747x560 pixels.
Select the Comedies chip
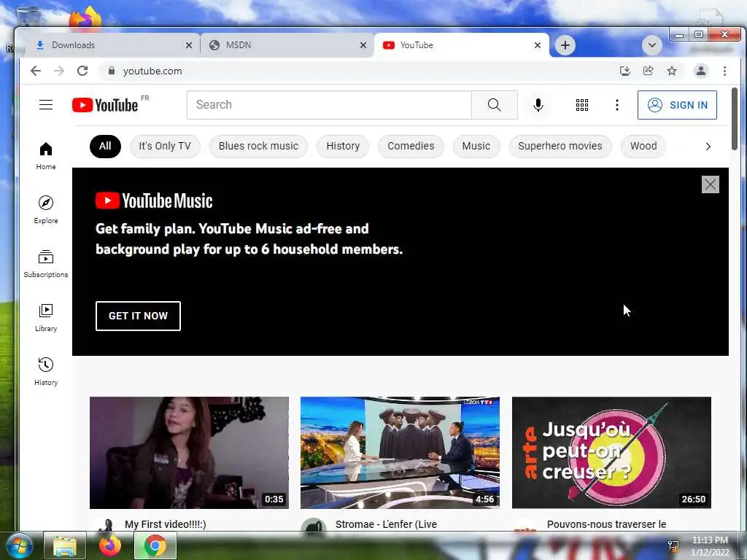(x=411, y=146)
